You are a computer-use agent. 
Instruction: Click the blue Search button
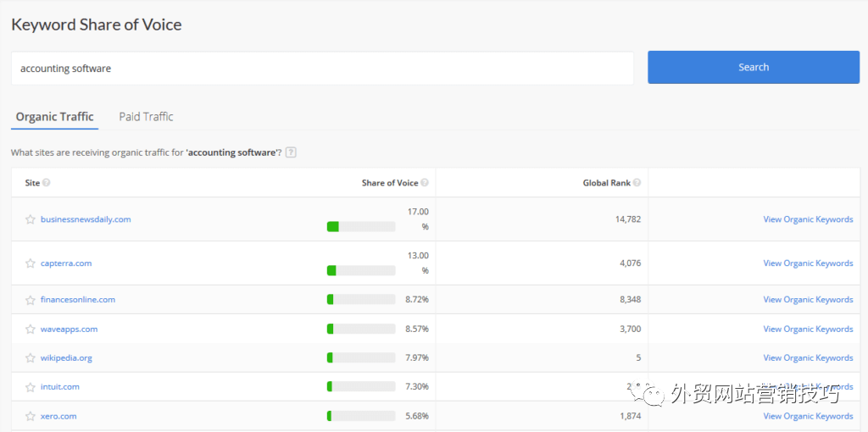tap(754, 67)
